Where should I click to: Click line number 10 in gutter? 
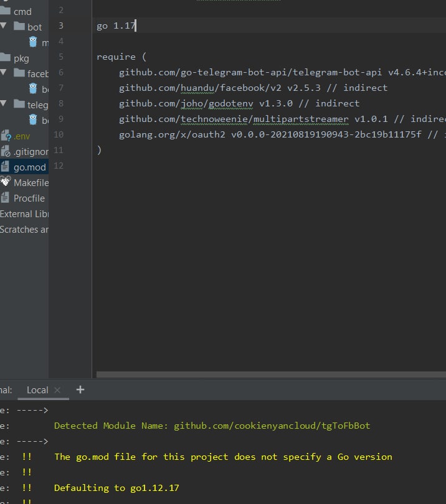[59, 134]
